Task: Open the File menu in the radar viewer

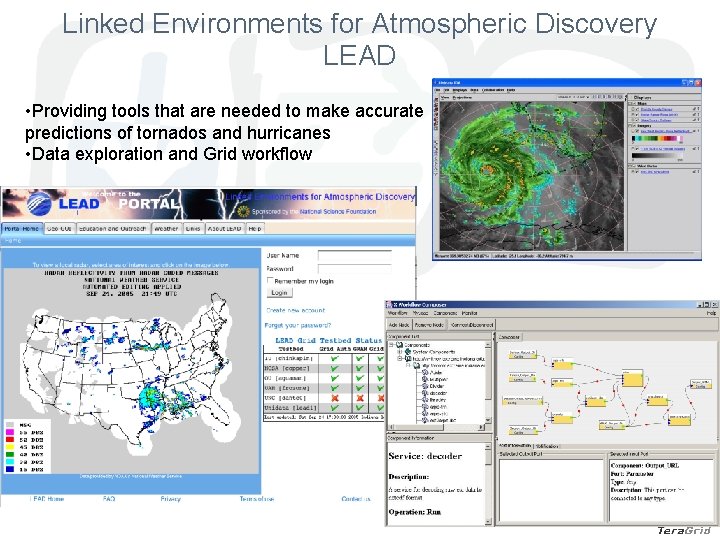Action: [438, 90]
